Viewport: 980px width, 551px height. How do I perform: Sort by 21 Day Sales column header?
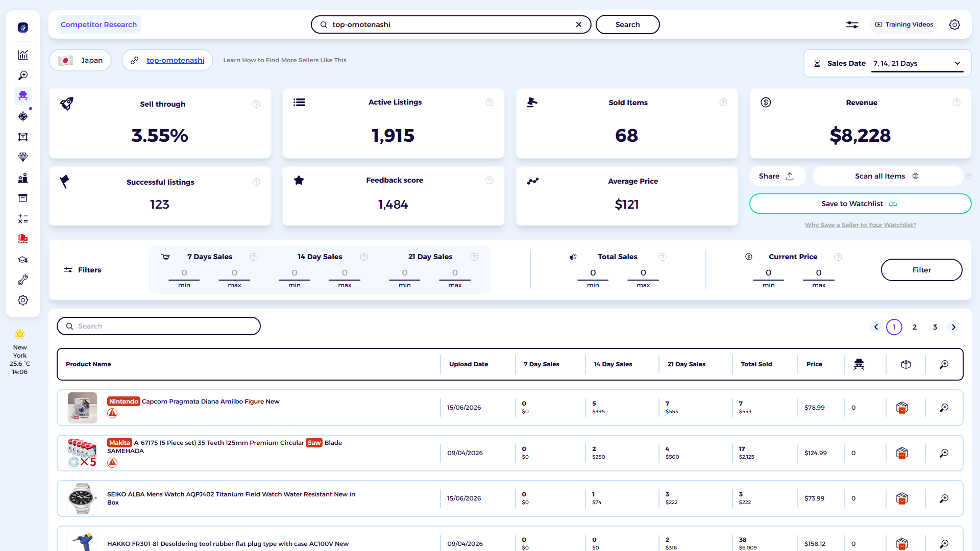tap(686, 364)
